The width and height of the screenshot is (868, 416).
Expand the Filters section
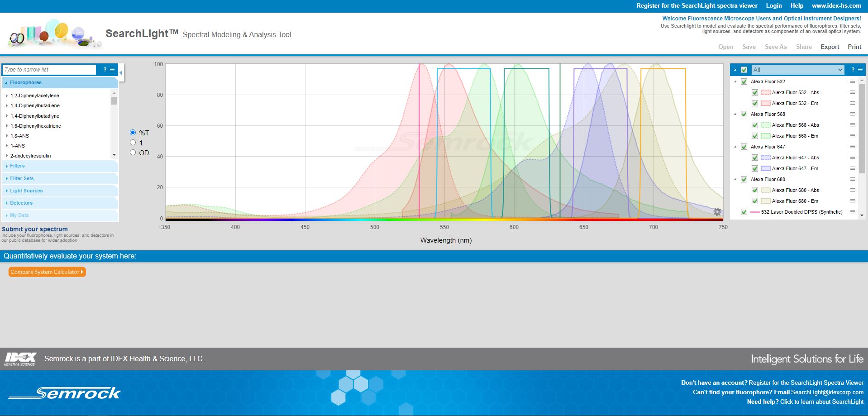click(60, 166)
